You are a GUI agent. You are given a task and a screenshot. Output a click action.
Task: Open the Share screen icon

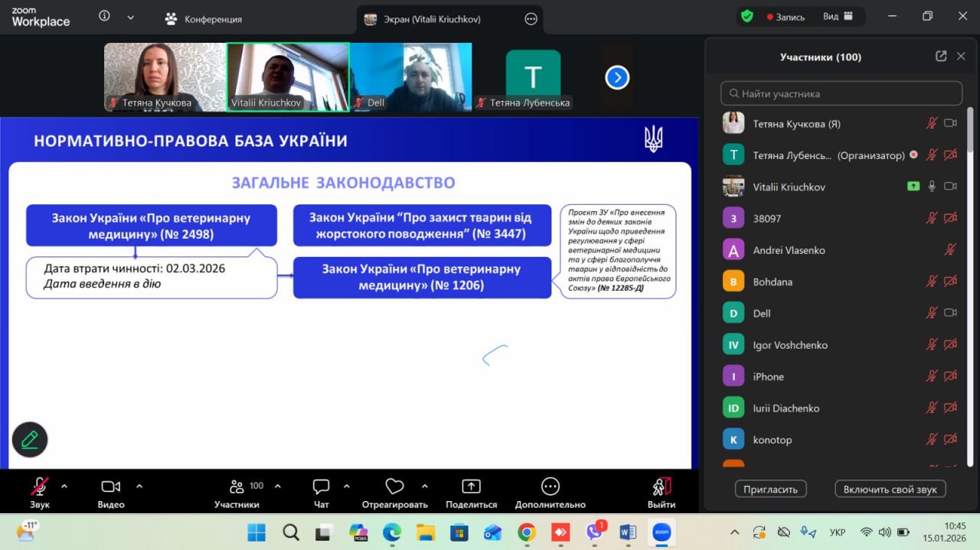click(471, 487)
